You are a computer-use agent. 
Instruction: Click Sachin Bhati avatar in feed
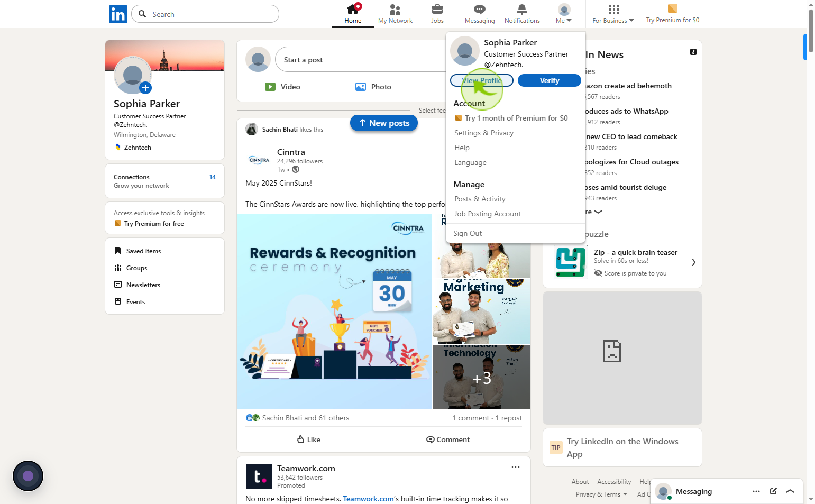pyautogui.click(x=252, y=129)
